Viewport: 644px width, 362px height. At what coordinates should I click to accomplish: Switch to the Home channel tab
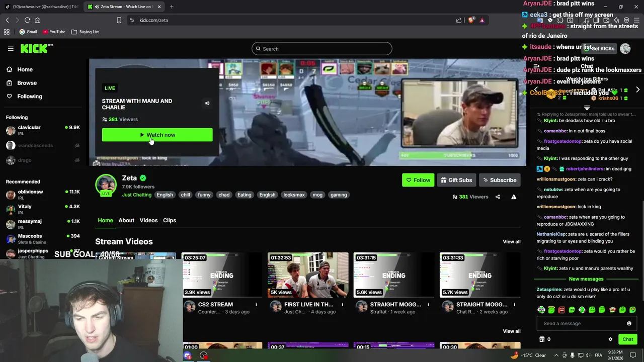(x=105, y=220)
